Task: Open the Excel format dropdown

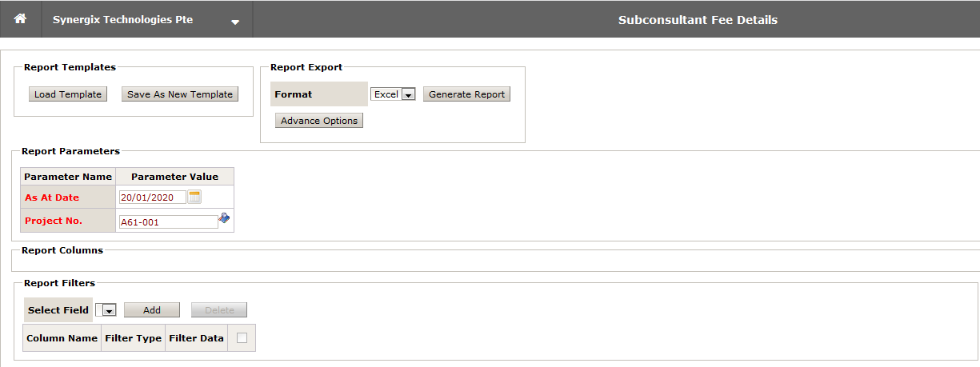Action: coord(408,94)
